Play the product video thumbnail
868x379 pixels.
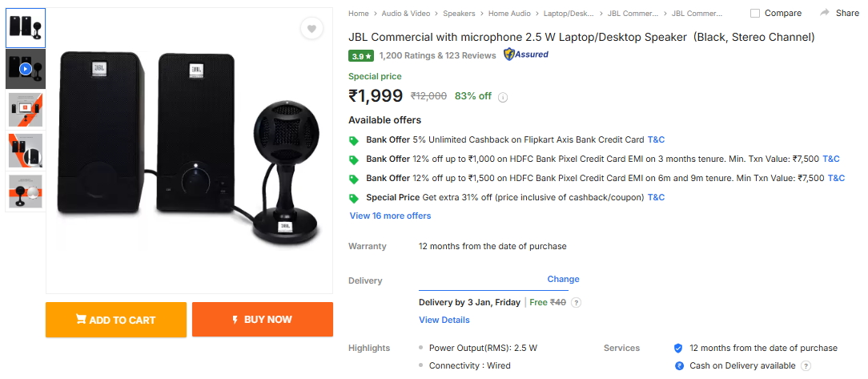click(26, 69)
